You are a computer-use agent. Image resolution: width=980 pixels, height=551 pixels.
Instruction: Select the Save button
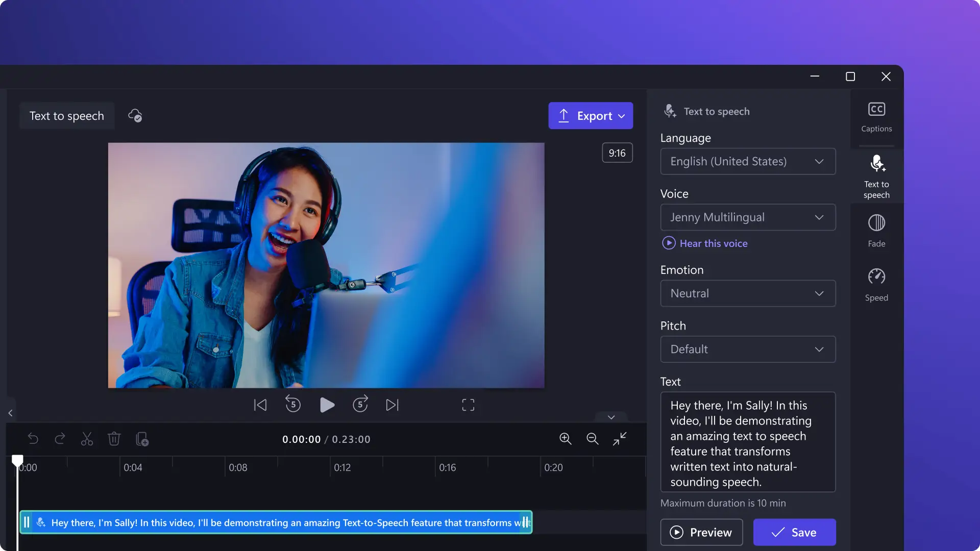pos(794,532)
